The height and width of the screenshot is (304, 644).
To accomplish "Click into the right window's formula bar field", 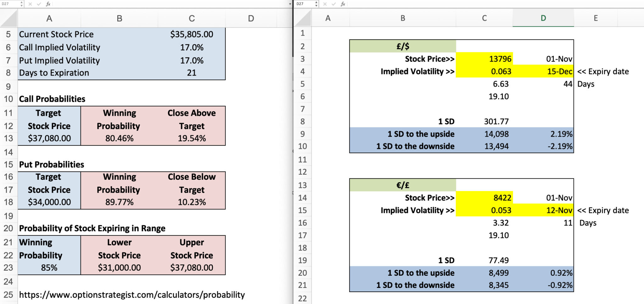I will point(495,4).
